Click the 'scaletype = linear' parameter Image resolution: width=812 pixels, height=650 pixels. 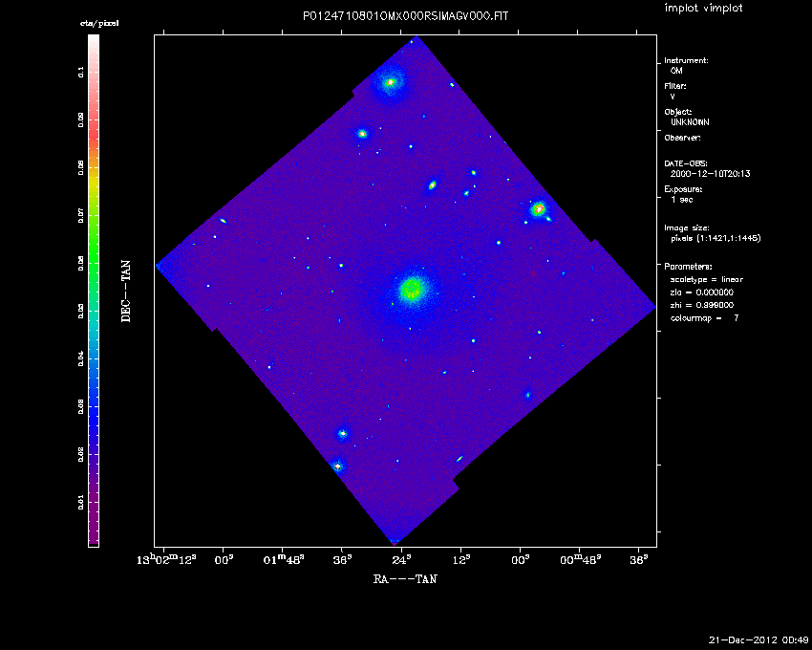point(706,279)
